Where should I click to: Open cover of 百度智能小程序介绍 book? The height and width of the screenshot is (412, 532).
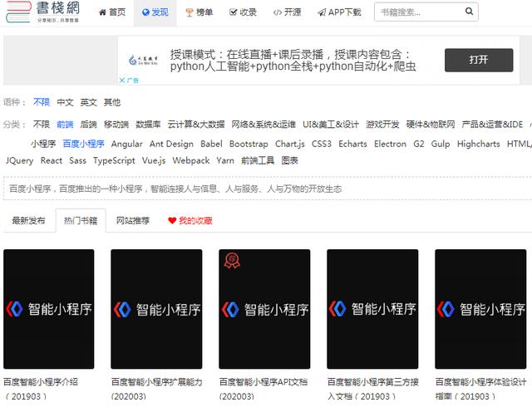(49, 309)
